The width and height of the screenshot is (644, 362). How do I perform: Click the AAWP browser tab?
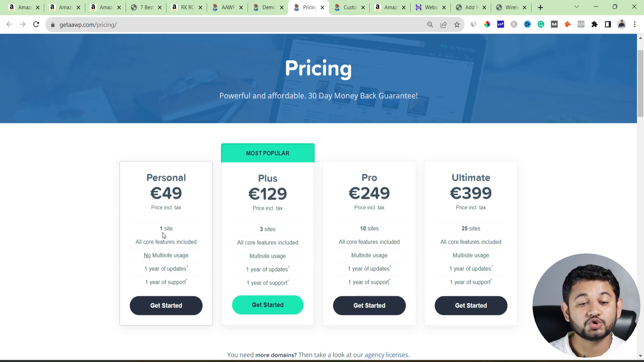coord(226,7)
